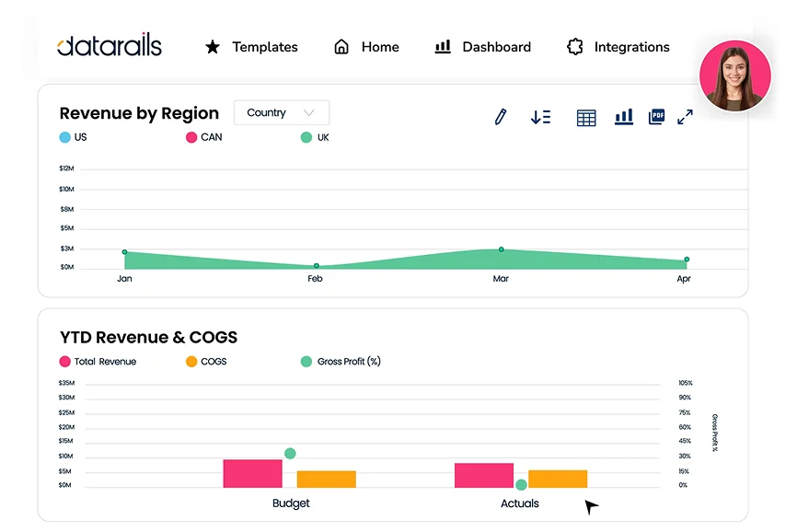
Task: Expand Revenue by Region to fullscreen
Action: click(685, 117)
